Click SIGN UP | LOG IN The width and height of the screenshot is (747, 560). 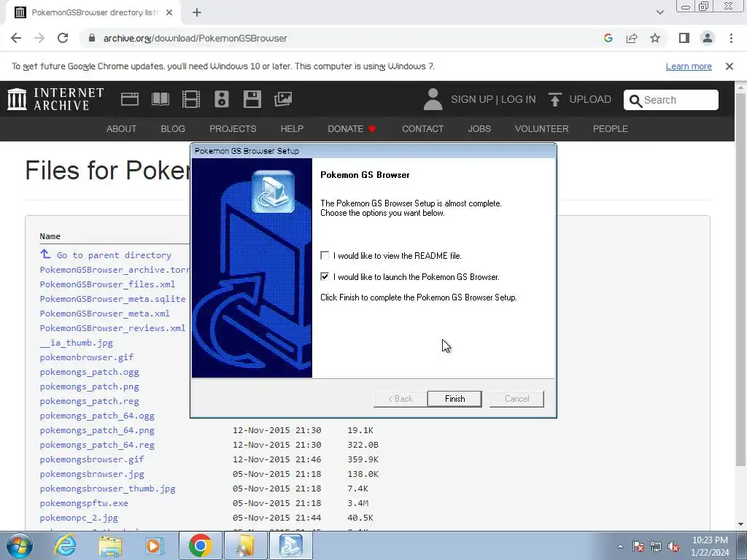click(x=493, y=99)
